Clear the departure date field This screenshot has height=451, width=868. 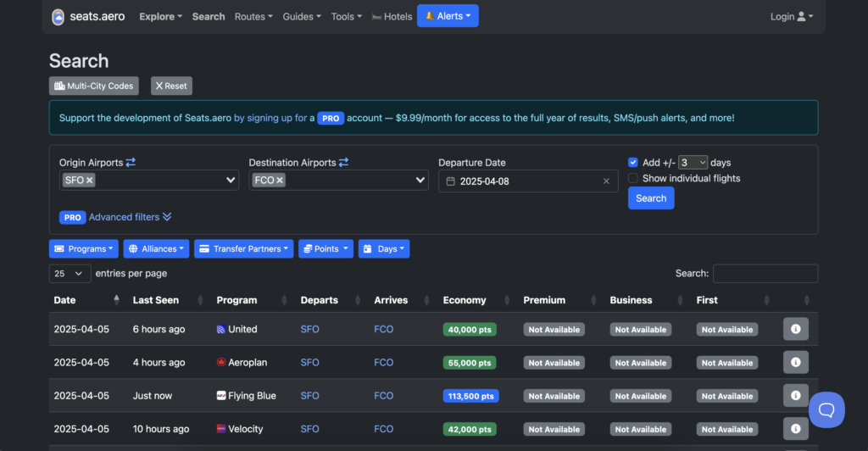click(606, 181)
